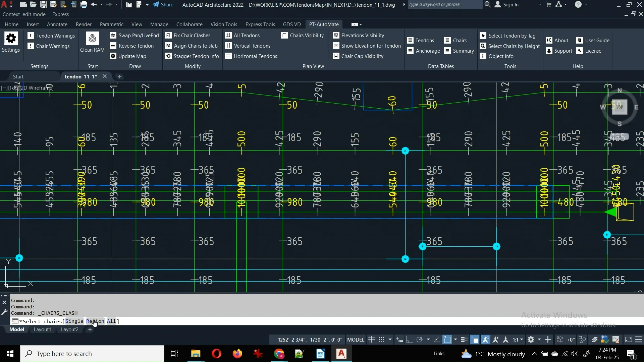
Task: Click the ViewCube TOP face
Action: click(x=619, y=107)
